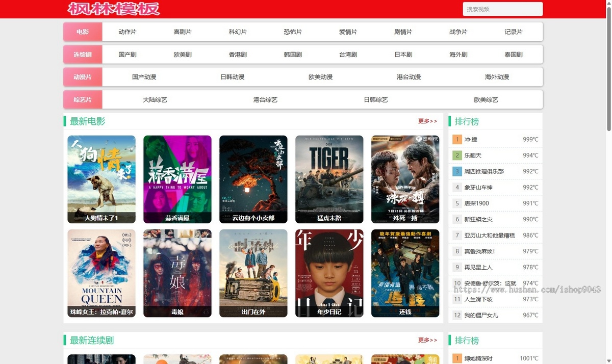
Task: Open the 战争片 genre link
Action: click(458, 32)
